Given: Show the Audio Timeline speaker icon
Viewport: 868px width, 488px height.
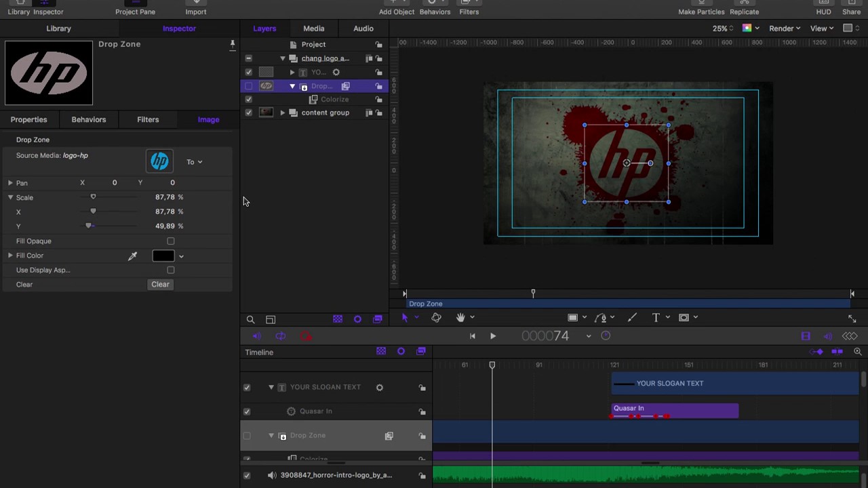Looking at the screenshot, I should tap(828, 336).
